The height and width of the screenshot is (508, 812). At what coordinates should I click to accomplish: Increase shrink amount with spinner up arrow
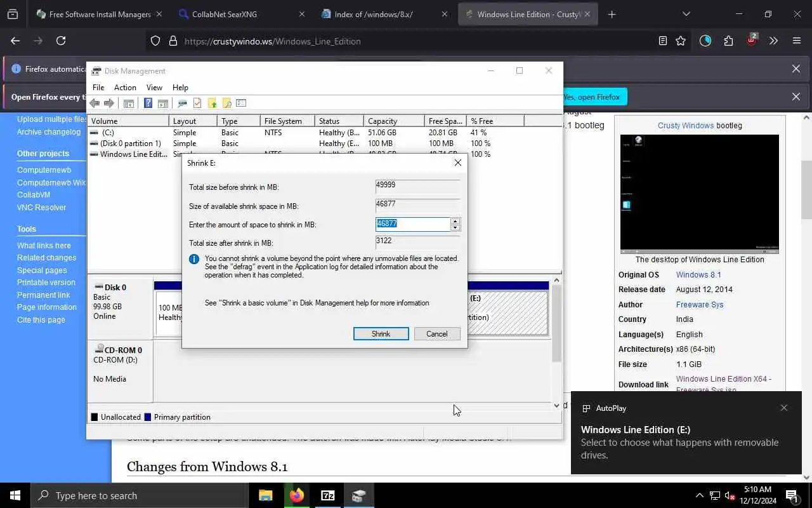pos(455,221)
